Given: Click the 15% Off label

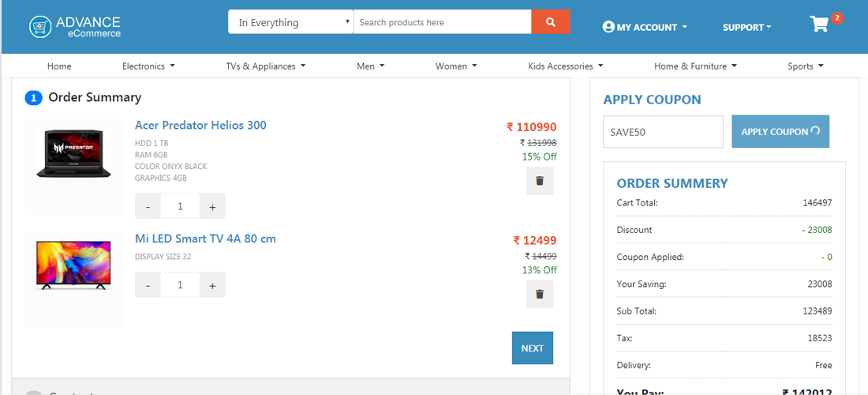Looking at the screenshot, I should tap(539, 156).
